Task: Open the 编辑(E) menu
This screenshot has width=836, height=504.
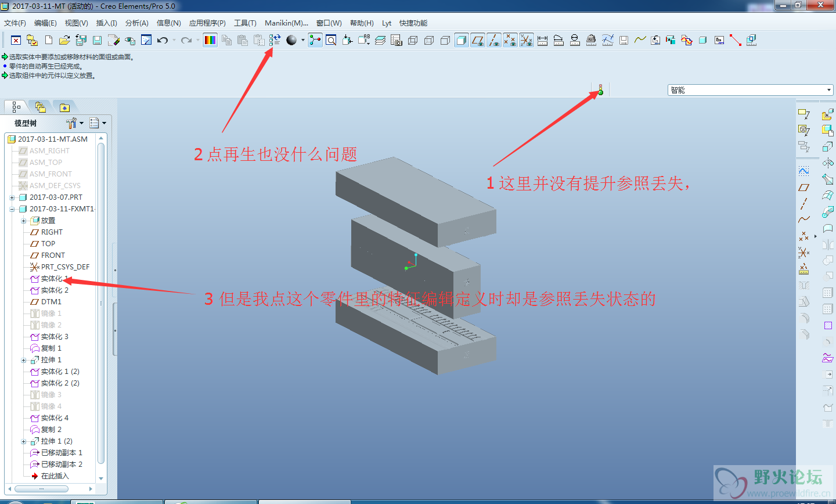Action: tap(45, 23)
